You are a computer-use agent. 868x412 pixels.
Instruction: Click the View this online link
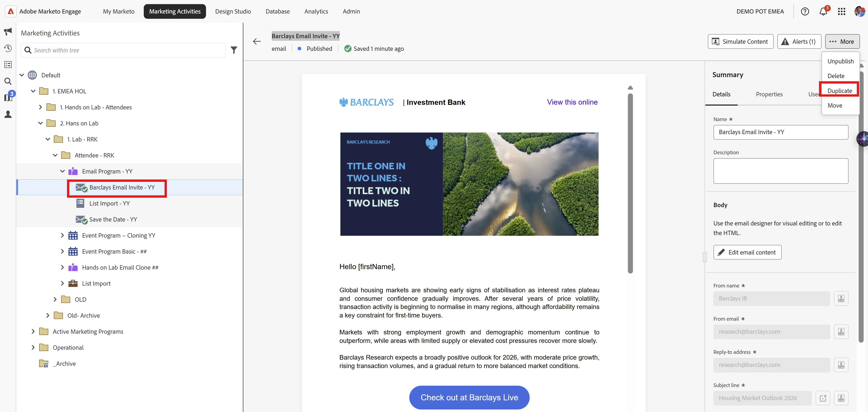pos(572,102)
